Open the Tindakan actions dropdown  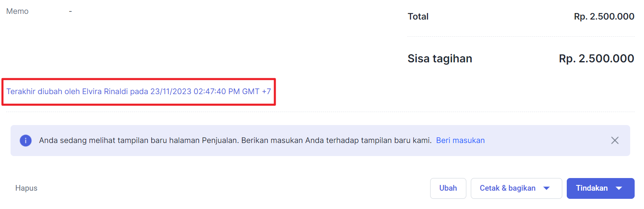592,188
